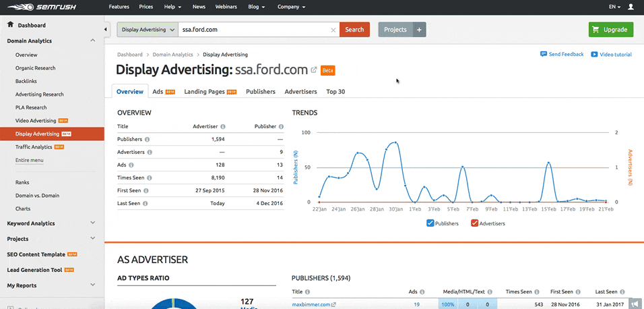The height and width of the screenshot is (309, 644).
Task: Click the Dashboard home icon
Action: click(10, 25)
